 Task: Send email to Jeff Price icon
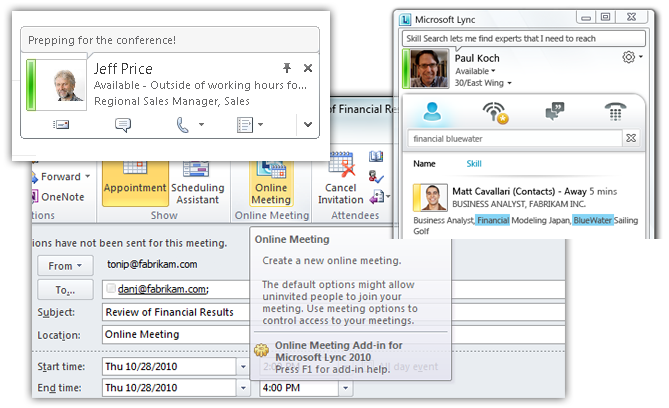(61, 125)
